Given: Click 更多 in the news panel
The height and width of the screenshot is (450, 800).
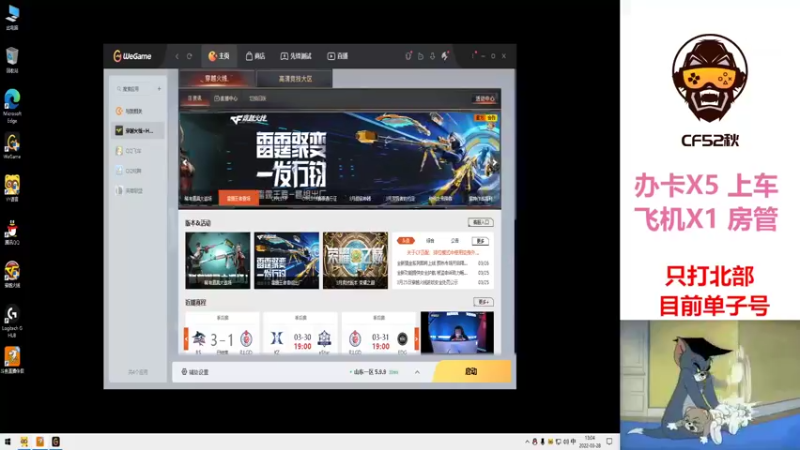Looking at the screenshot, I should pyautogui.click(x=481, y=241).
